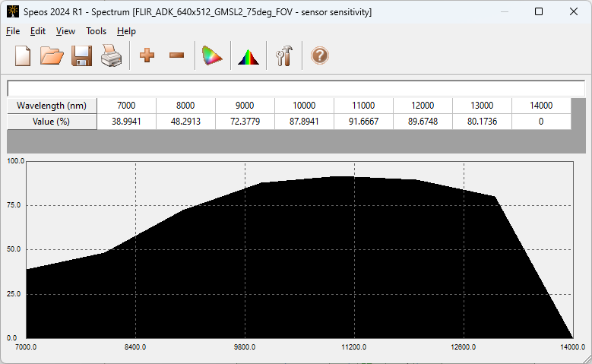The width and height of the screenshot is (592, 364).
Task: Select the 7000 nm wavelength cell
Action: [x=126, y=106]
